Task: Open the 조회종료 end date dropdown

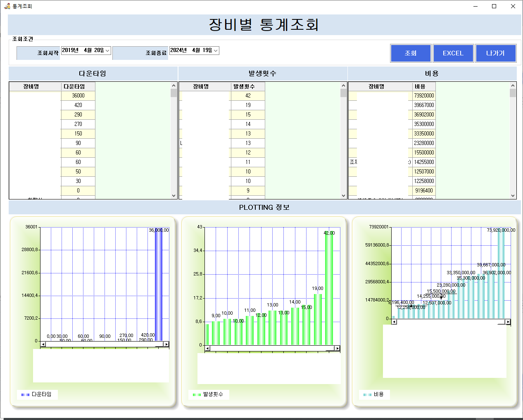Action: [x=215, y=50]
